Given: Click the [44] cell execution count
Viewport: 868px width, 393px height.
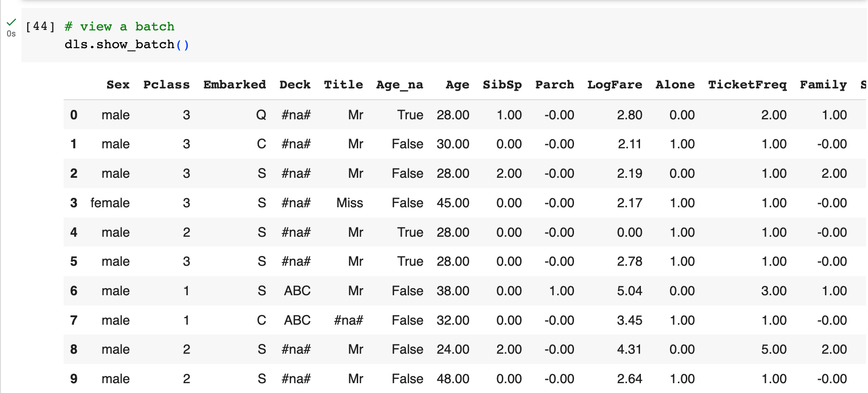Looking at the screenshot, I should pos(40,27).
